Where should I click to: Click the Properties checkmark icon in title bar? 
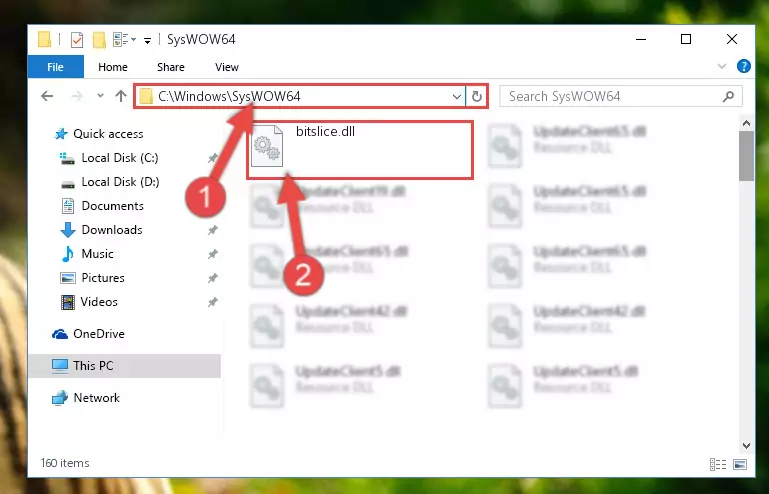(x=77, y=39)
